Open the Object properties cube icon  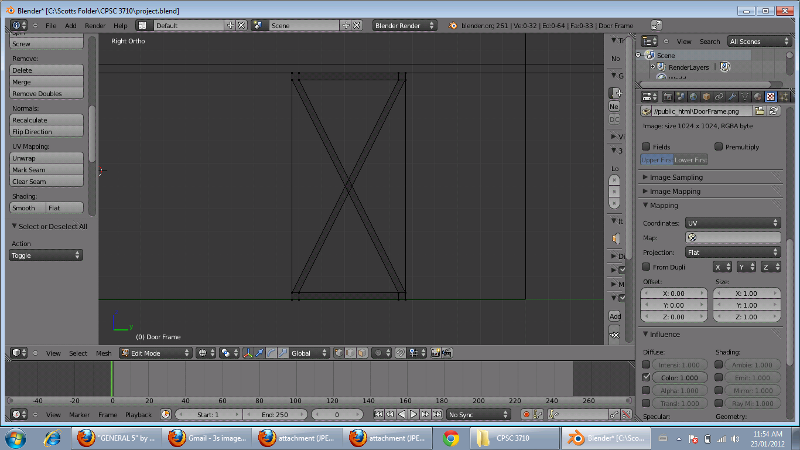point(706,96)
